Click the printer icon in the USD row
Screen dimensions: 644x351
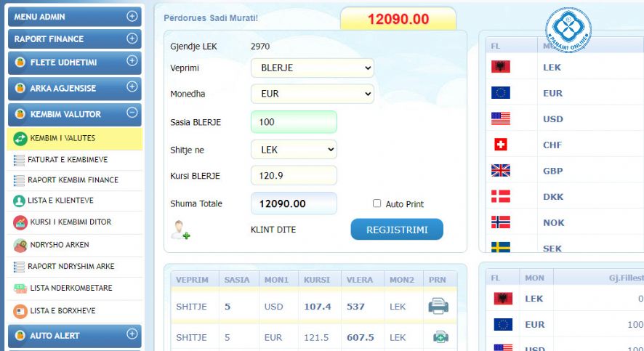pos(438,307)
